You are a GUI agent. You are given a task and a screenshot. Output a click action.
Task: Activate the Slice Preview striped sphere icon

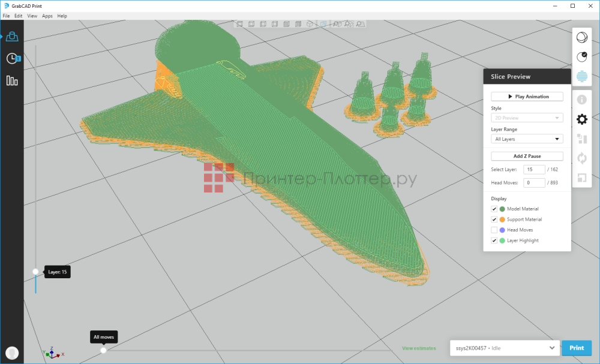pos(581,76)
